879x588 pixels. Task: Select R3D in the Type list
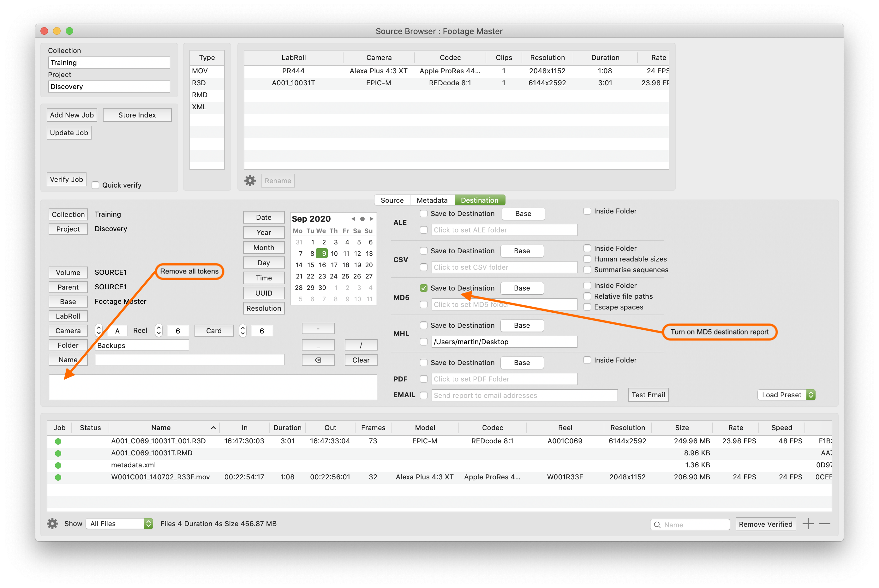click(207, 83)
